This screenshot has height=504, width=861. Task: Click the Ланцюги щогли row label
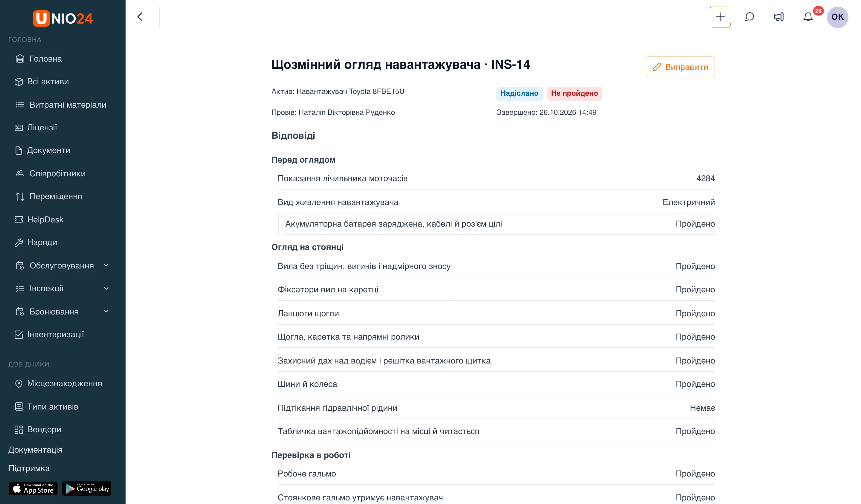[x=308, y=313]
